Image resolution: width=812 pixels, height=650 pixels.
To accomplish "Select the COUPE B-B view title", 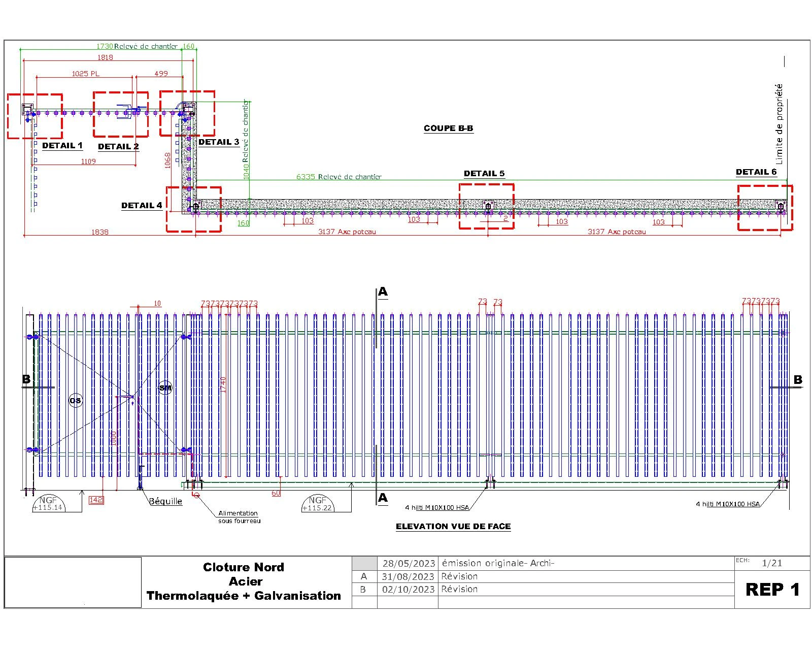I will click(x=447, y=128).
